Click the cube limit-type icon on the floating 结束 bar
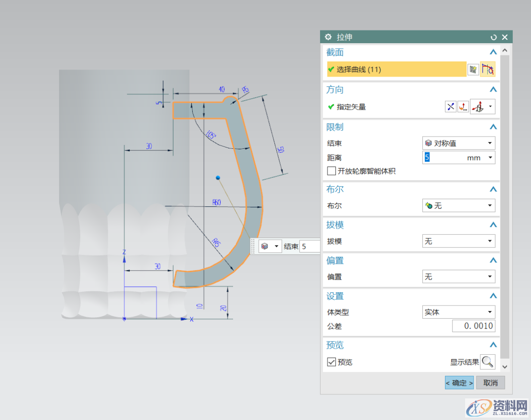Viewport: 531px width, 420px height. click(x=265, y=246)
